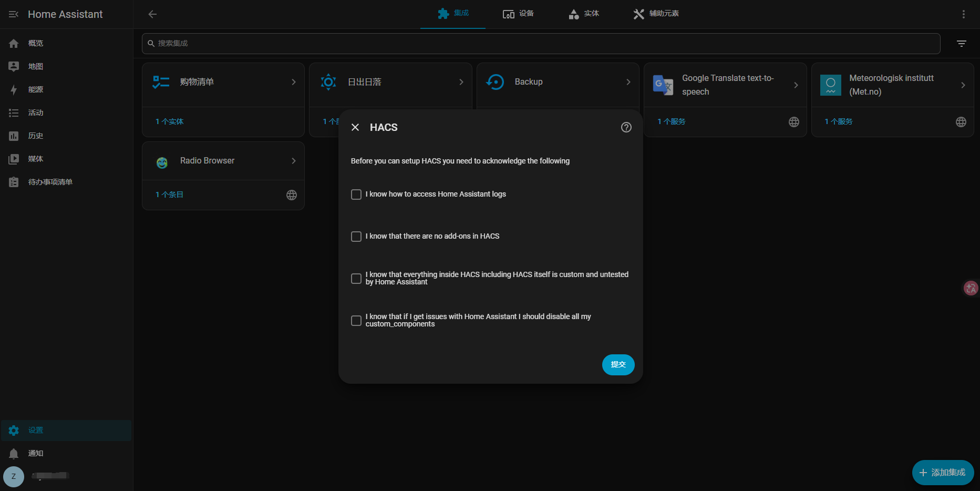Open the top-right three-dot overflow menu

(963, 14)
